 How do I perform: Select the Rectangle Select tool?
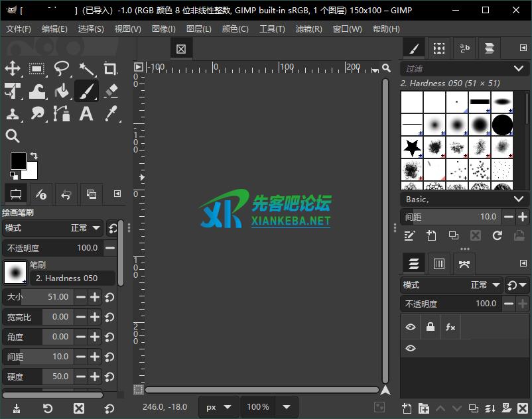37,68
